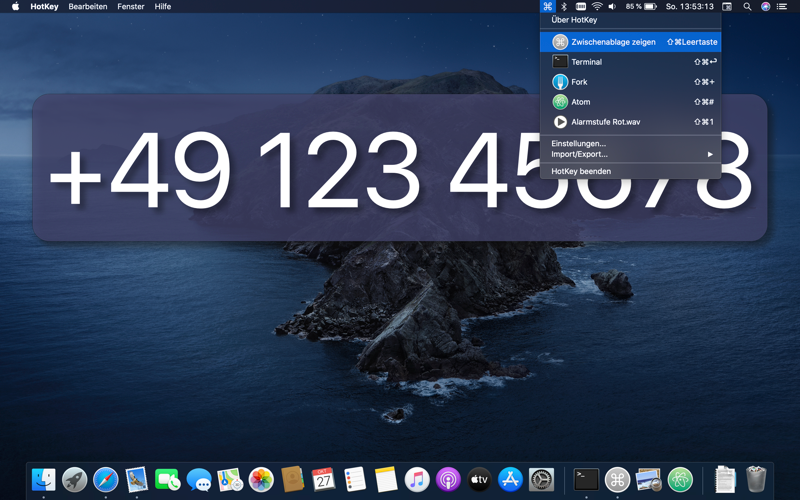This screenshot has width=800, height=500.
Task: Quit via HotKey beenden
Action: (x=630, y=171)
